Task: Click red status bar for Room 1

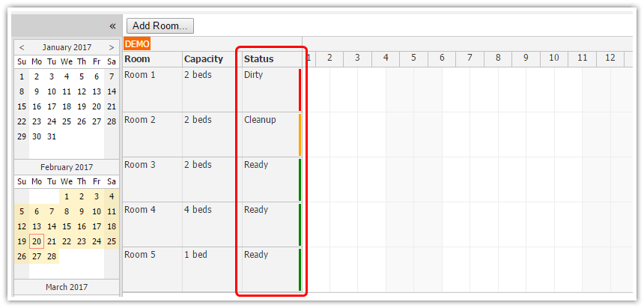Action: (300, 90)
